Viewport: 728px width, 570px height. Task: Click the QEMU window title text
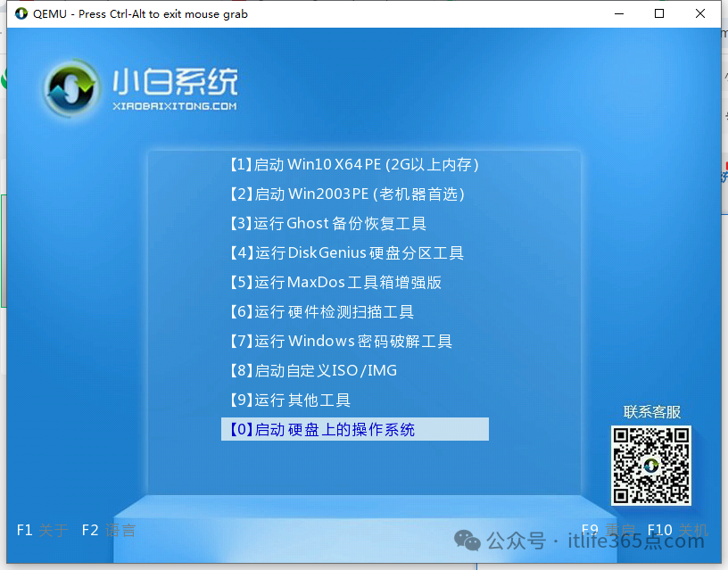point(140,14)
